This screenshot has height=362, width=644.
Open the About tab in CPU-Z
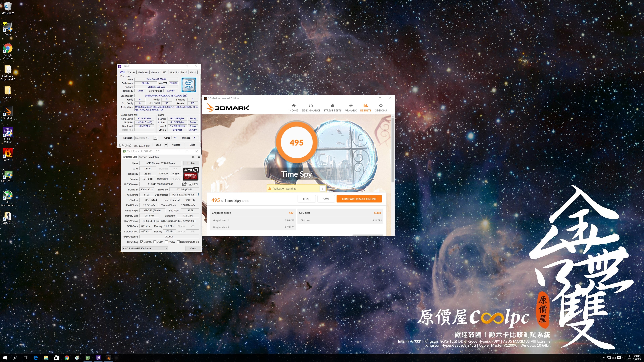click(193, 72)
